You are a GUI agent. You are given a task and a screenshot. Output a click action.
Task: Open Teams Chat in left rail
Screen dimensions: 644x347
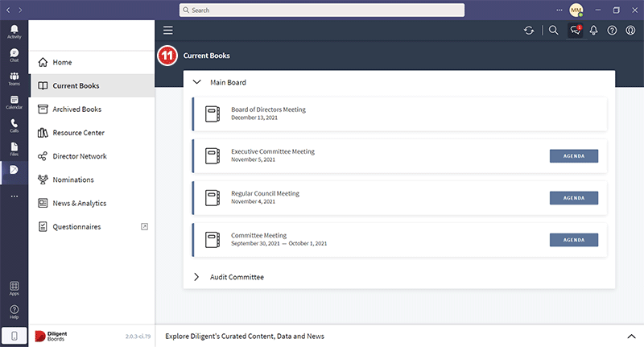[x=14, y=55]
